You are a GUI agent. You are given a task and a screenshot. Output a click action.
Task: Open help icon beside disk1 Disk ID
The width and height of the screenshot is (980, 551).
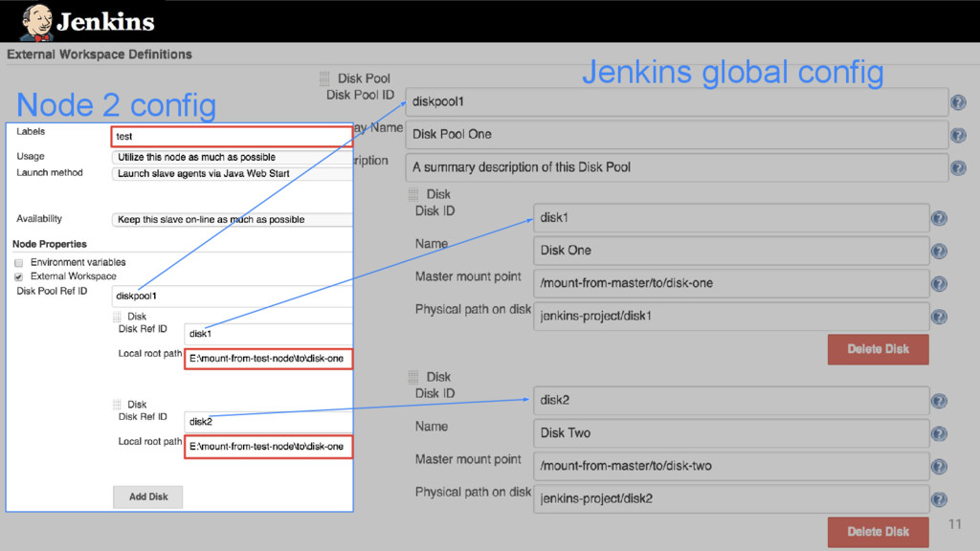click(939, 218)
